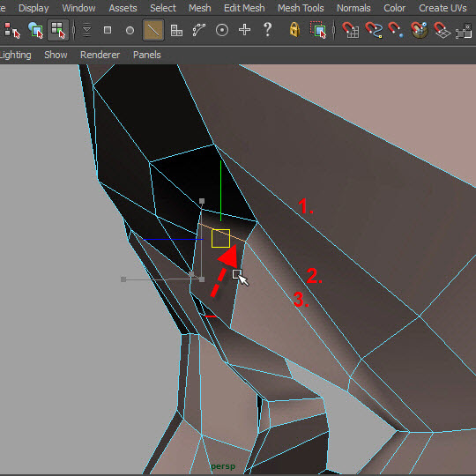This screenshot has width=476, height=476.
Task: Enable the points selection mask square icon
Action: pyautogui.click(x=108, y=30)
